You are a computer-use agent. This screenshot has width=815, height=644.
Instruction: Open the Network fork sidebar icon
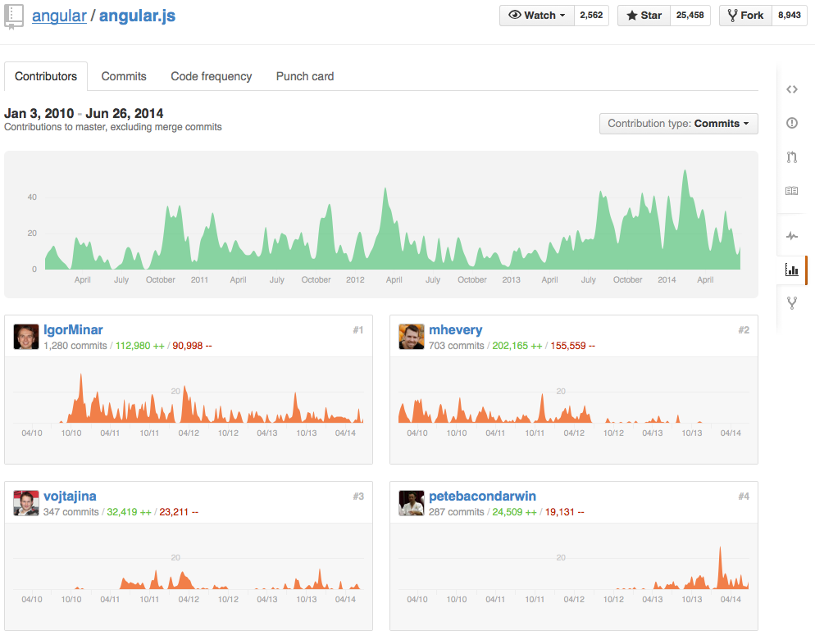(x=791, y=303)
